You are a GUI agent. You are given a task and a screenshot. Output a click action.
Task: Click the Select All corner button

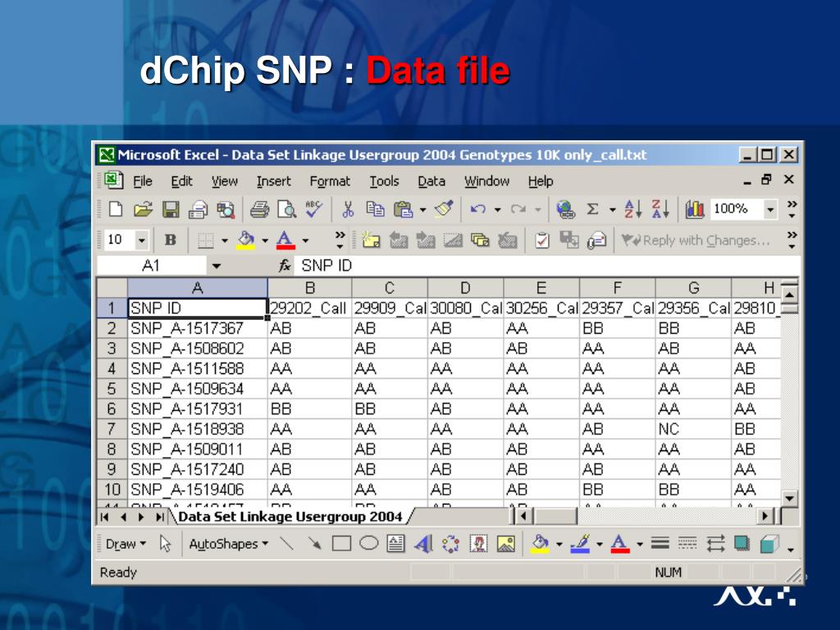112,288
